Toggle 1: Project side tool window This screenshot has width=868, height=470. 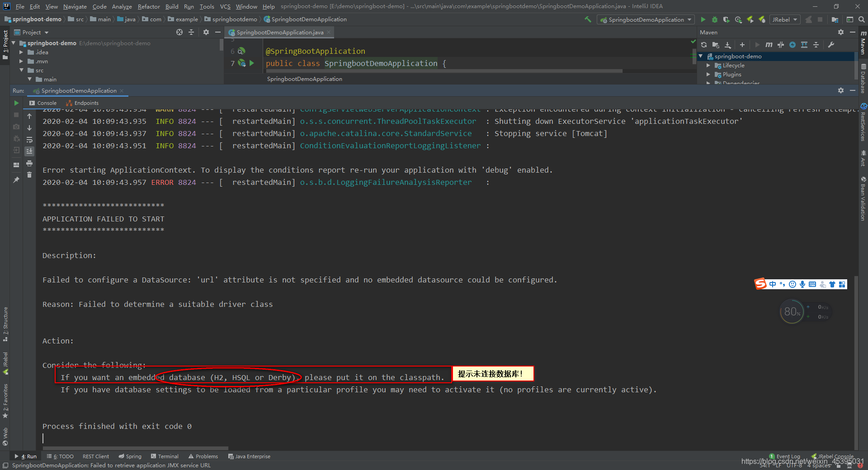pyautogui.click(x=5, y=44)
